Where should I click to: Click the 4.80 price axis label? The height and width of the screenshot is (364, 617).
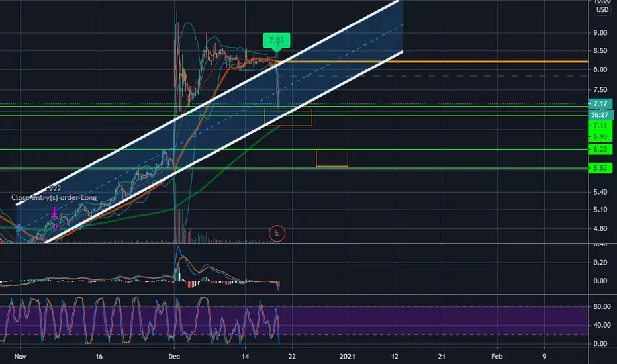[x=600, y=228]
